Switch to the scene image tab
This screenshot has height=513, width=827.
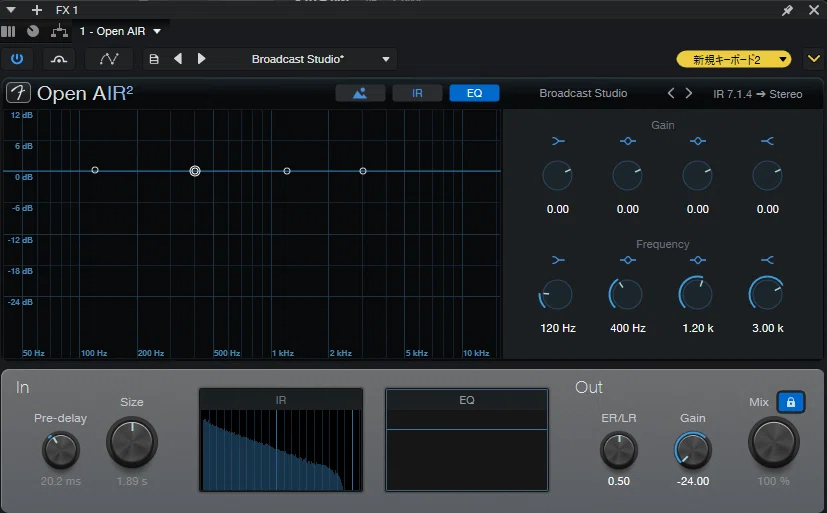point(360,93)
